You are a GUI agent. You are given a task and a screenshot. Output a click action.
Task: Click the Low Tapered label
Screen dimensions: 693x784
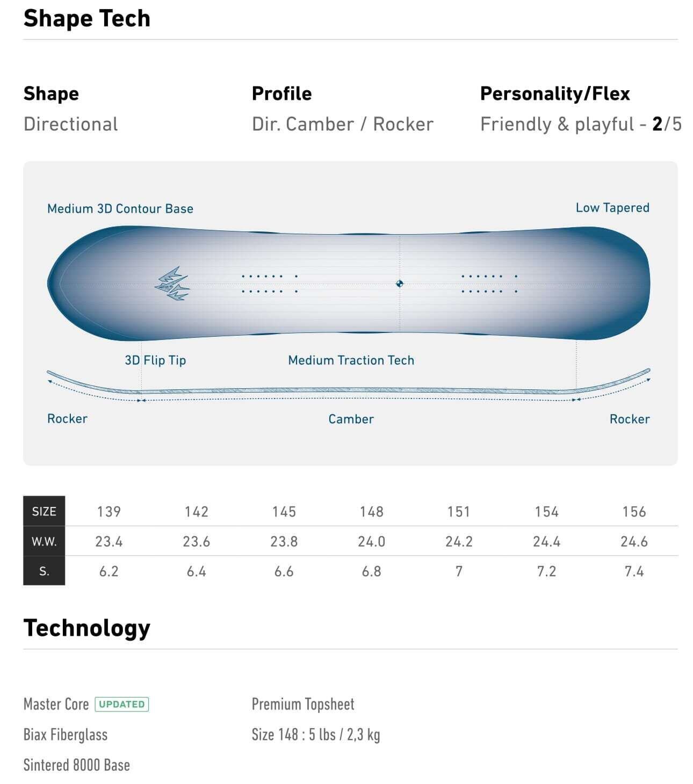click(x=612, y=208)
